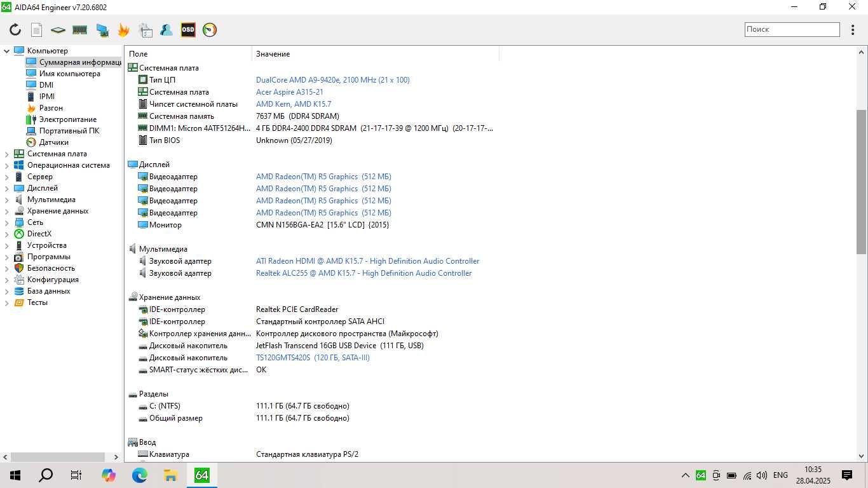This screenshot has width=868, height=488.
Task: Open the ATI Radeon HDMI audio link
Action: pos(367,261)
